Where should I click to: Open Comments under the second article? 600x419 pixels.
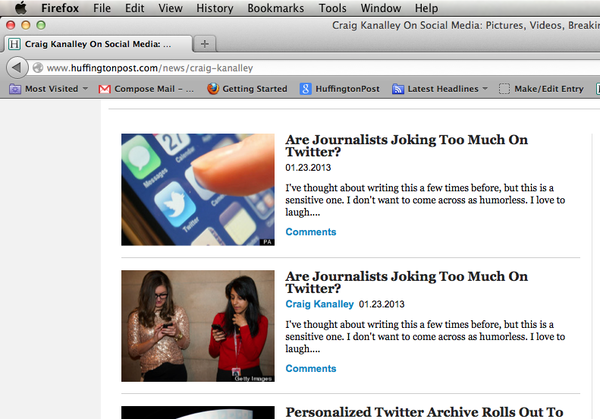311,368
